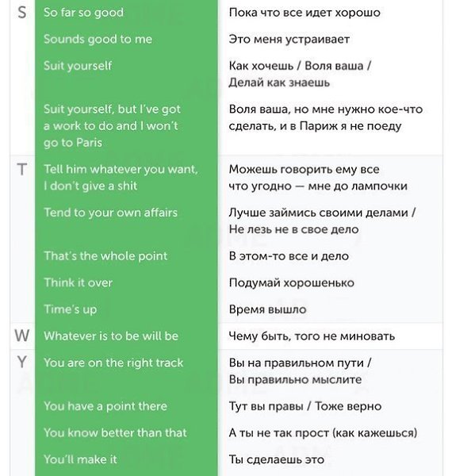
Task: Click translation 'Чему быть, того не миновать'
Action: click(312, 336)
